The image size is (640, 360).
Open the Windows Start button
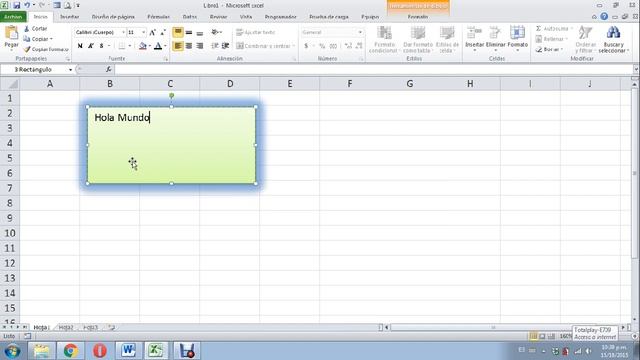click(x=12, y=351)
